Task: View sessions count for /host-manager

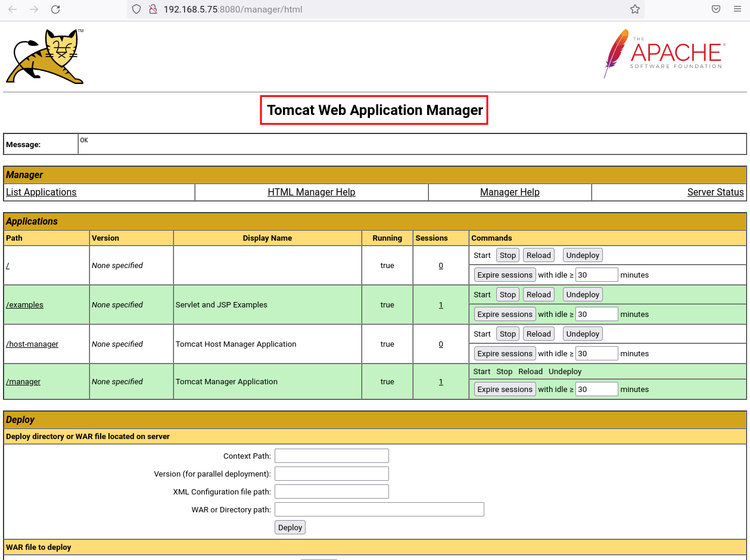Action: [x=441, y=344]
